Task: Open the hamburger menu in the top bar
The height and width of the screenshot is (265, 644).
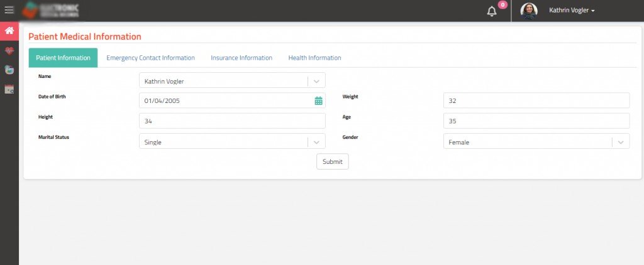Action: click(9, 10)
